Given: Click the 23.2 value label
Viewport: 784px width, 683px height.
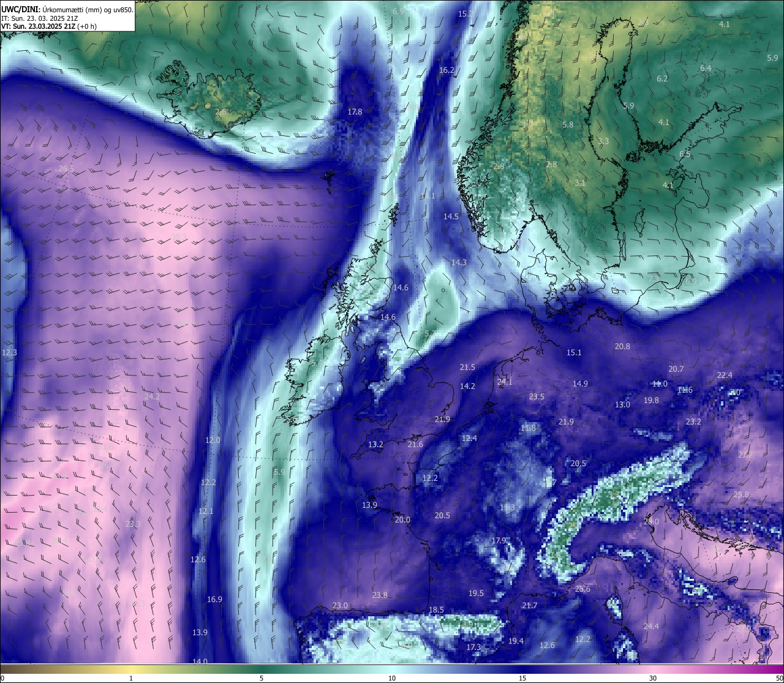Looking at the screenshot, I should click(x=693, y=421).
